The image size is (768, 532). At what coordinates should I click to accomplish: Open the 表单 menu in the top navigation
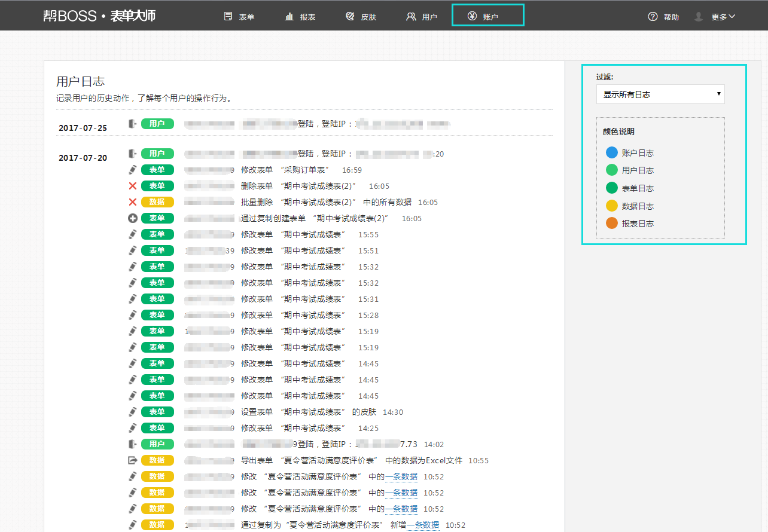pyautogui.click(x=239, y=17)
